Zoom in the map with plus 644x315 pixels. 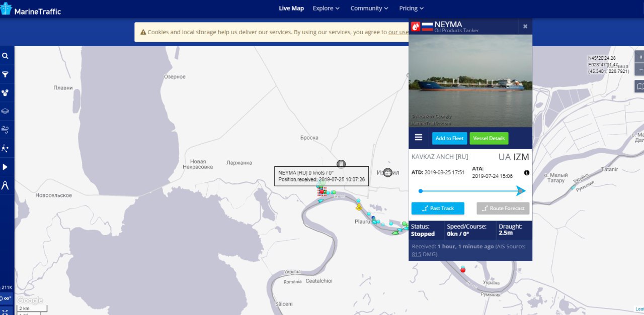click(x=640, y=57)
